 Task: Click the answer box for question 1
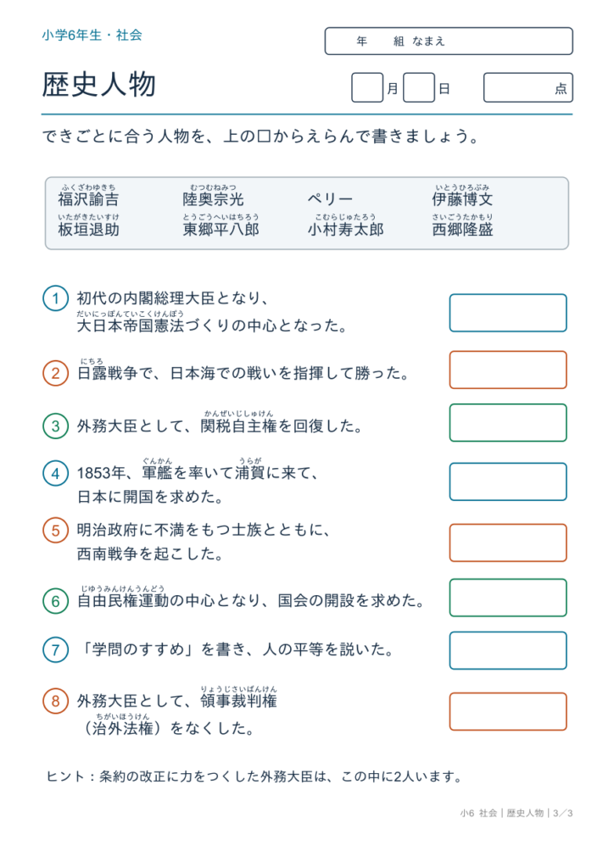point(508,313)
